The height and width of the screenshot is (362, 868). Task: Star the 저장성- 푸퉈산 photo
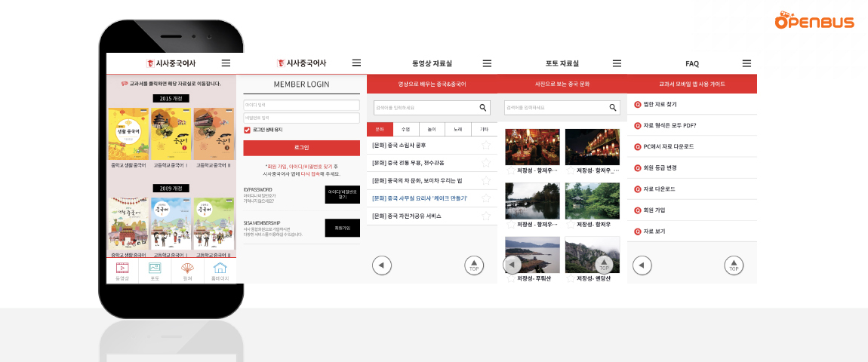(511, 278)
